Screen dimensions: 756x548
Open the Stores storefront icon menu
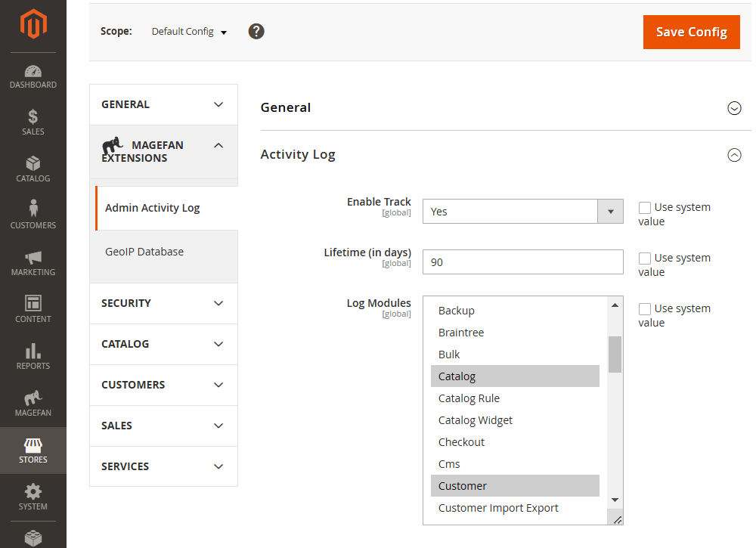pyautogui.click(x=33, y=450)
